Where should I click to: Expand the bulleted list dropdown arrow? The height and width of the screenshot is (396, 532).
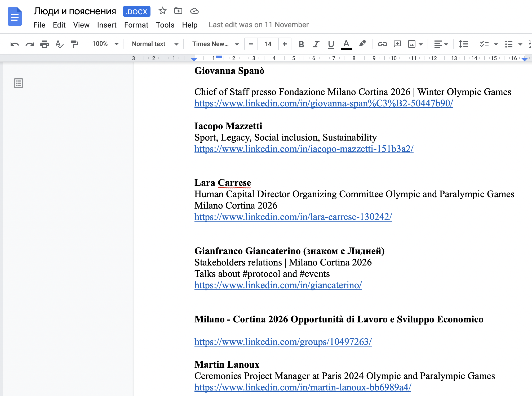(520, 44)
